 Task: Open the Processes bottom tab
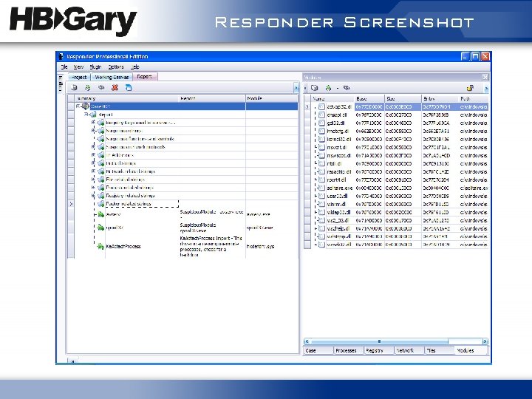click(x=348, y=350)
